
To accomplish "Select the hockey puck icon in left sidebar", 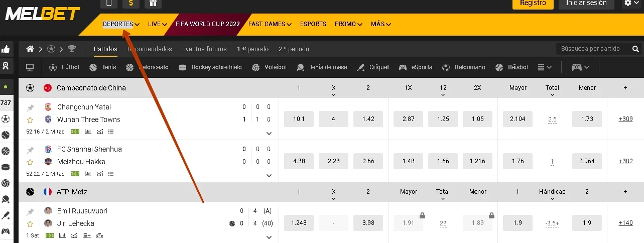I will point(6,167).
